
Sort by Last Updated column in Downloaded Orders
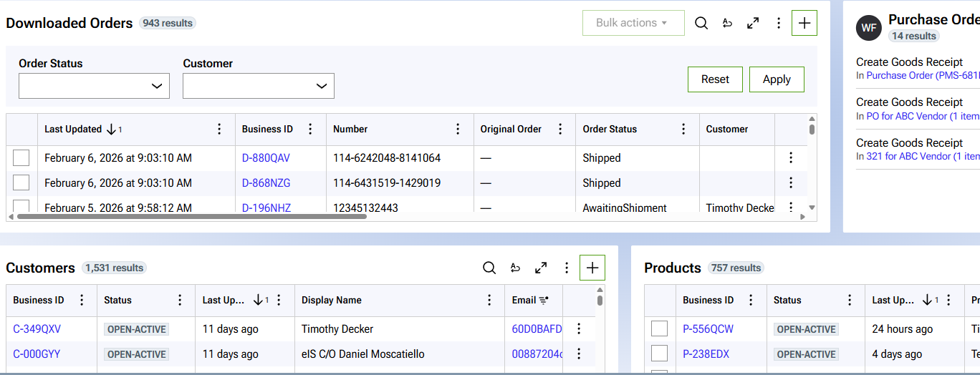pyautogui.click(x=73, y=129)
